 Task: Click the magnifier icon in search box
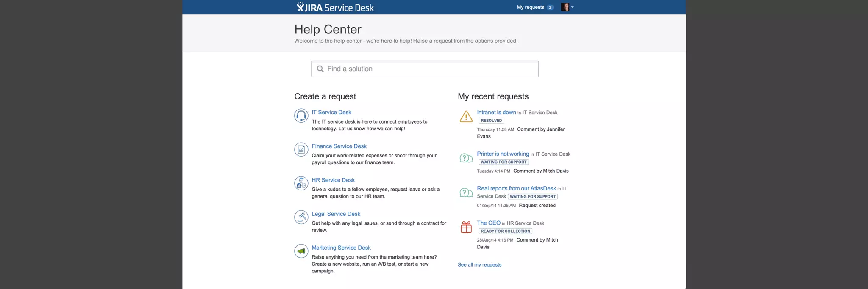click(x=320, y=69)
